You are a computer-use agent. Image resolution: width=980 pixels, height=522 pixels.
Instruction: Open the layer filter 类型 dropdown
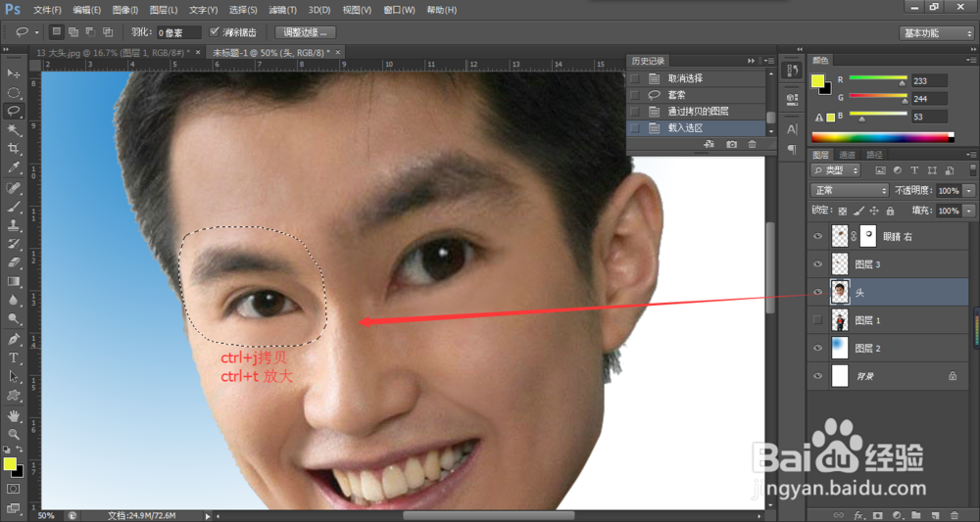[836, 169]
